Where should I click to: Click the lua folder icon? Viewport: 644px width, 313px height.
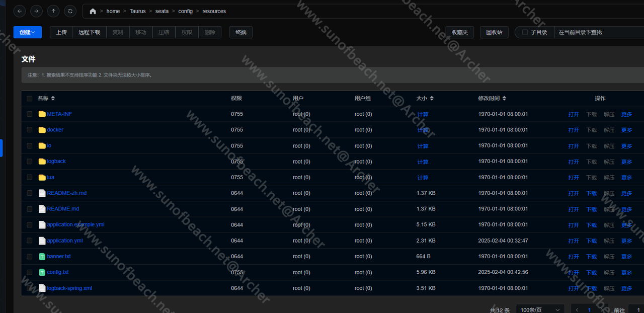(42, 178)
